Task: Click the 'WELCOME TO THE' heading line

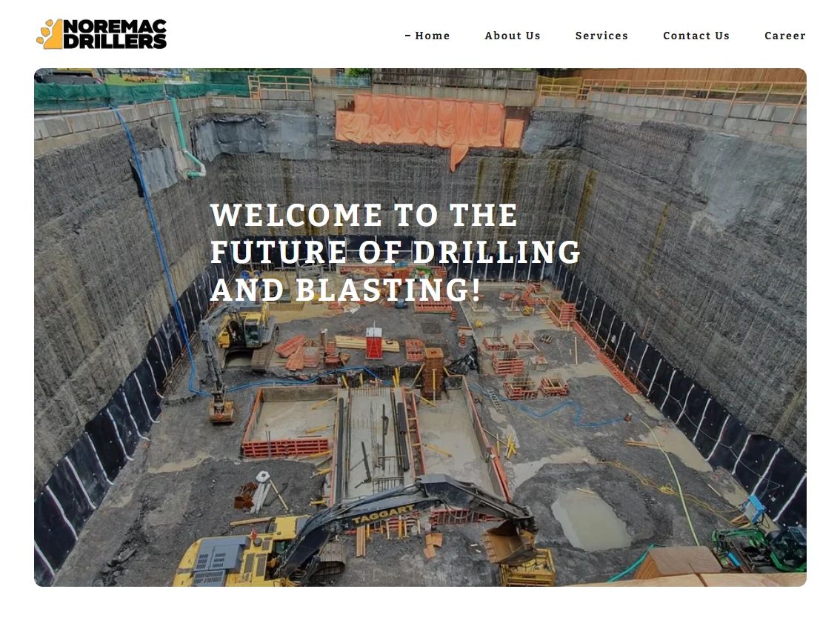Action: 364,215
